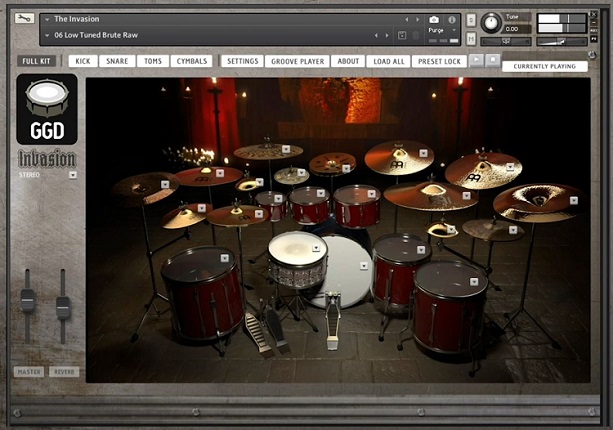The width and height of the screenshot is (613, 430).
Task: Open the info icon in header
Action: pyautogui.click(x=452, y=20)
